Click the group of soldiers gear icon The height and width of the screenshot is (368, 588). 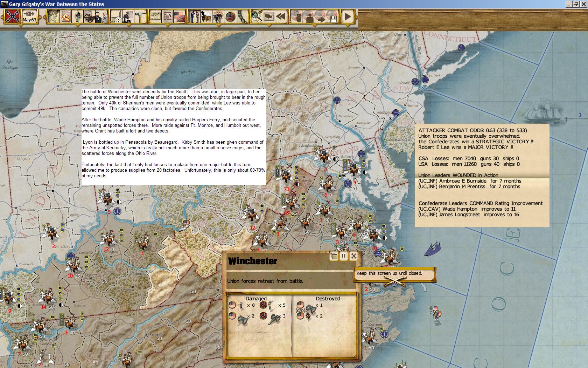[x=218, y=16]
